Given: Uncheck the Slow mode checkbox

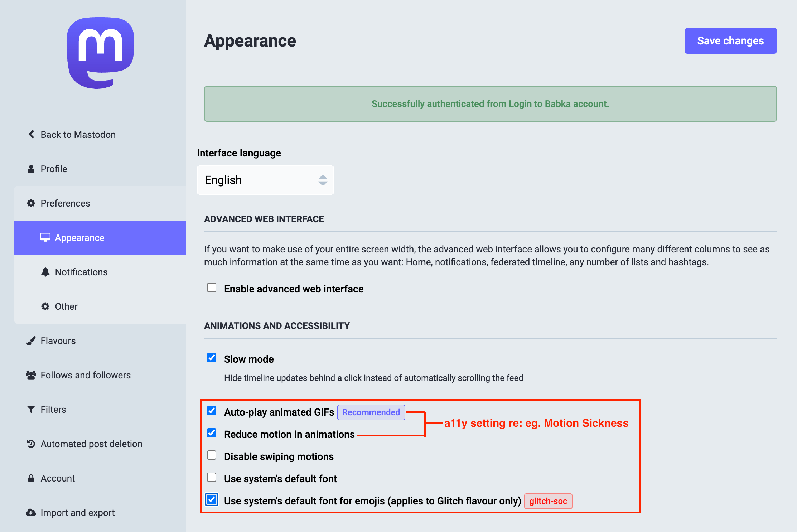Looking at the screenshot, I should coord(212,358).
